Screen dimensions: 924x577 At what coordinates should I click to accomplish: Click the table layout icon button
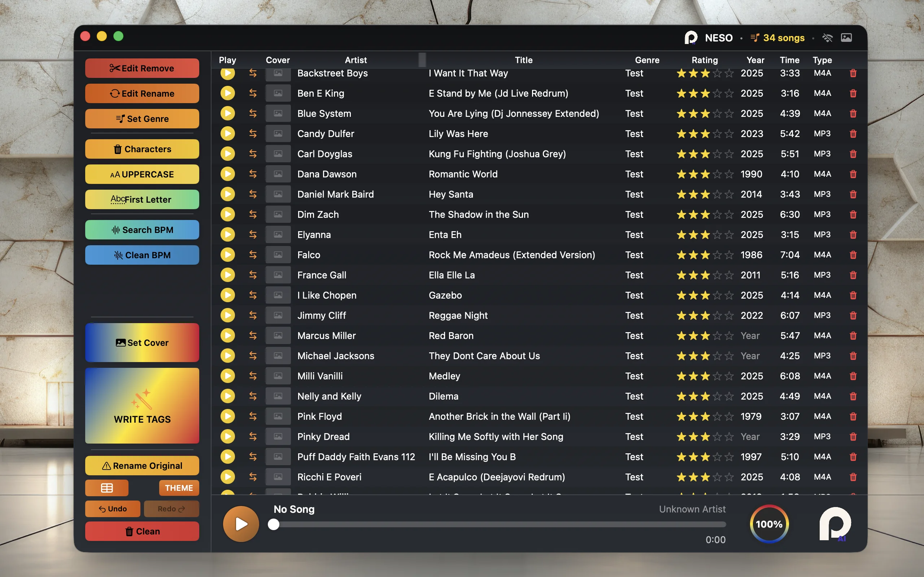tap(106, 488)
